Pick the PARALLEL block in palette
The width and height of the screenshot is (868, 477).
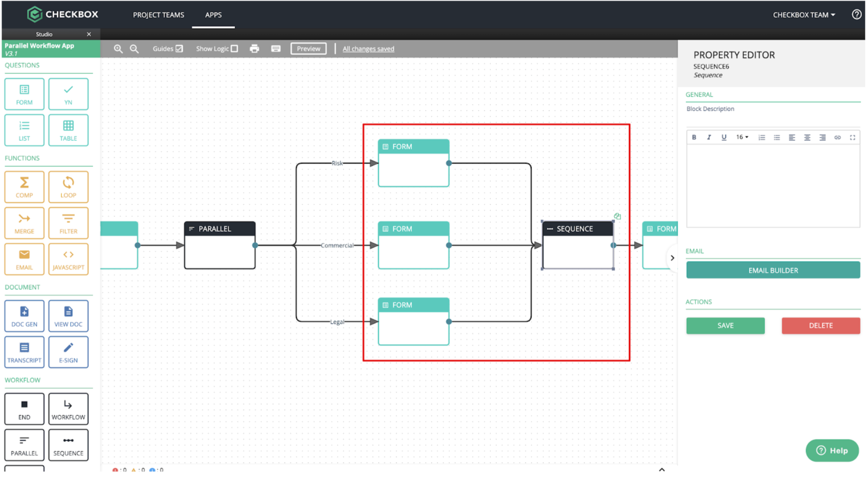[x=24, y=446]
